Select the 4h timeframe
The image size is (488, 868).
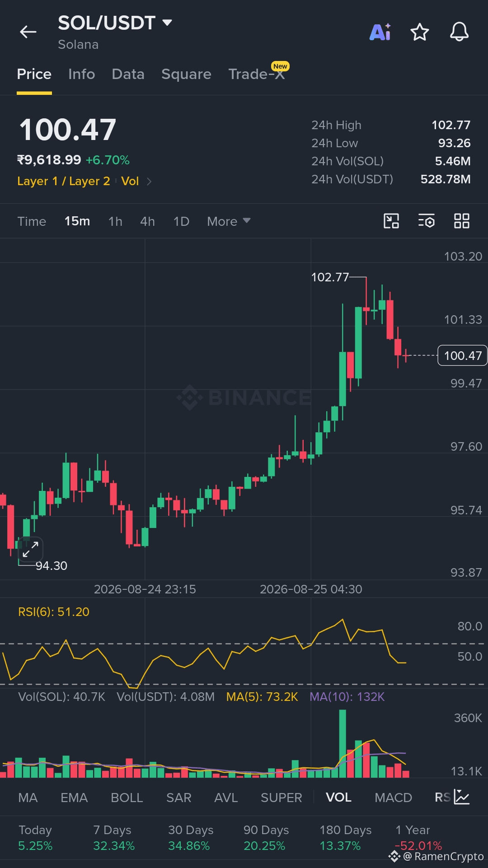(x=148, y=221)
